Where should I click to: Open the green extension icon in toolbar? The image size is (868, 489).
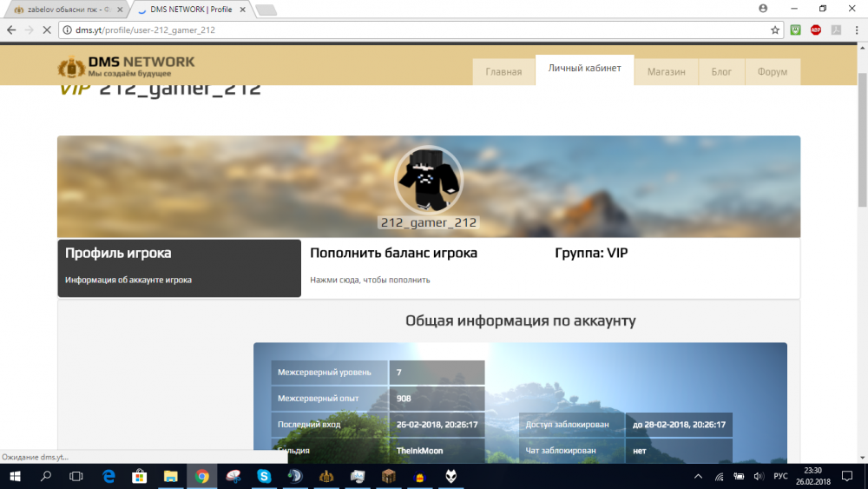tap(795, 30)
